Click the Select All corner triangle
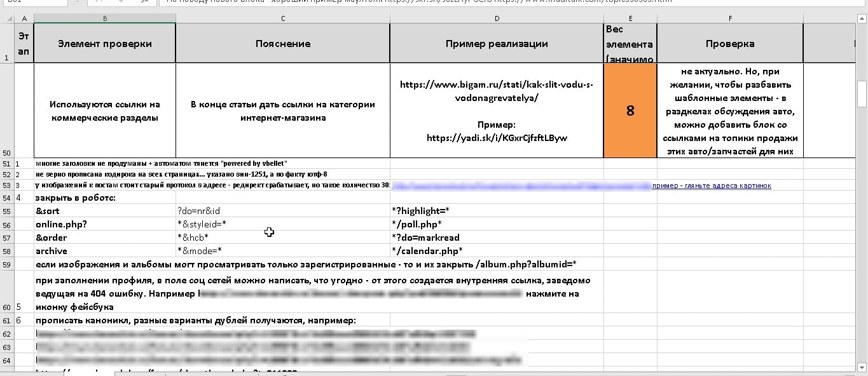 [x=7, y=18]
